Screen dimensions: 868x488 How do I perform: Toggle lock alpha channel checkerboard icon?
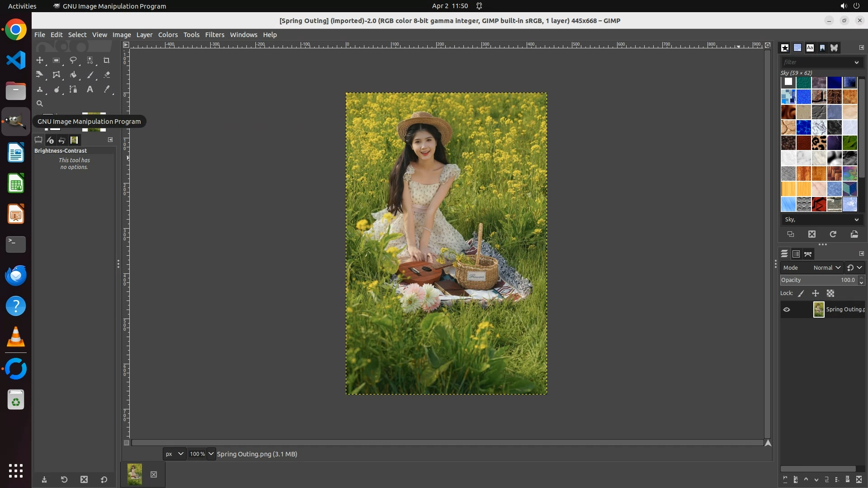point(830,293)
